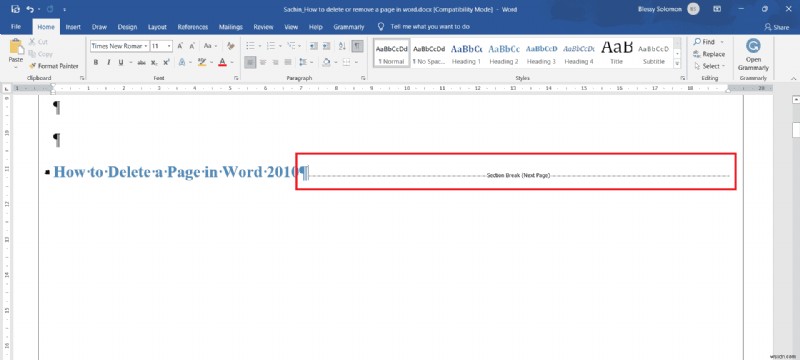Click the Sort A-Z icon
Screen dimensions: 800x360
coord(342,46)
